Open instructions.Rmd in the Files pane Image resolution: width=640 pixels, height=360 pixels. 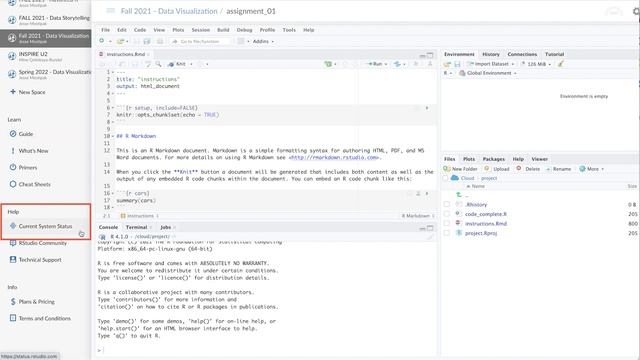486,224
